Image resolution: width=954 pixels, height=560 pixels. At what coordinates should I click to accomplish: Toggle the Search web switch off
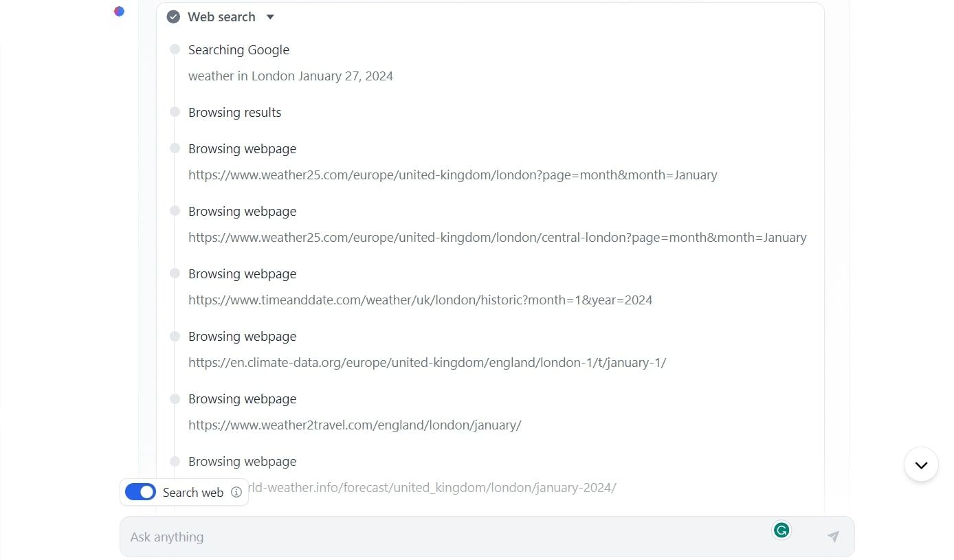click(x=140, y=492)
